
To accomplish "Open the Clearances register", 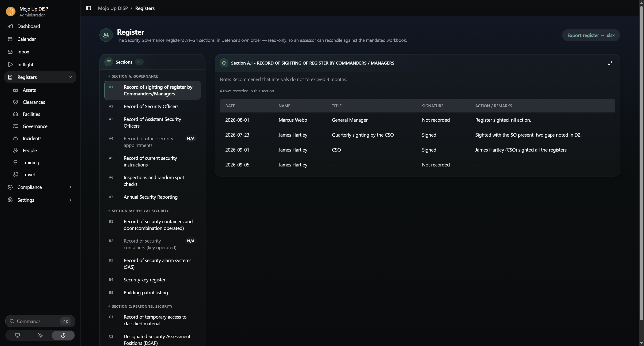I will tap(43, 102).
